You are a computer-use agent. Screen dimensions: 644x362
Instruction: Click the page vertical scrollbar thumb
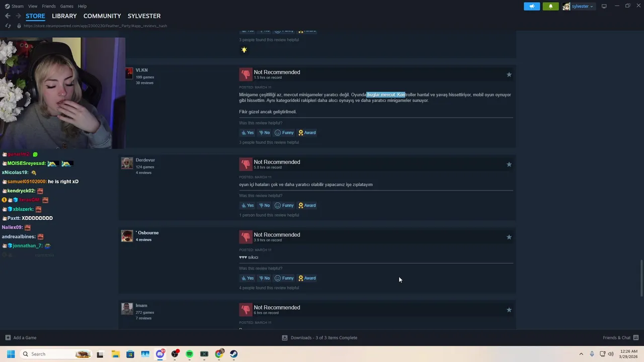(641, 279)
